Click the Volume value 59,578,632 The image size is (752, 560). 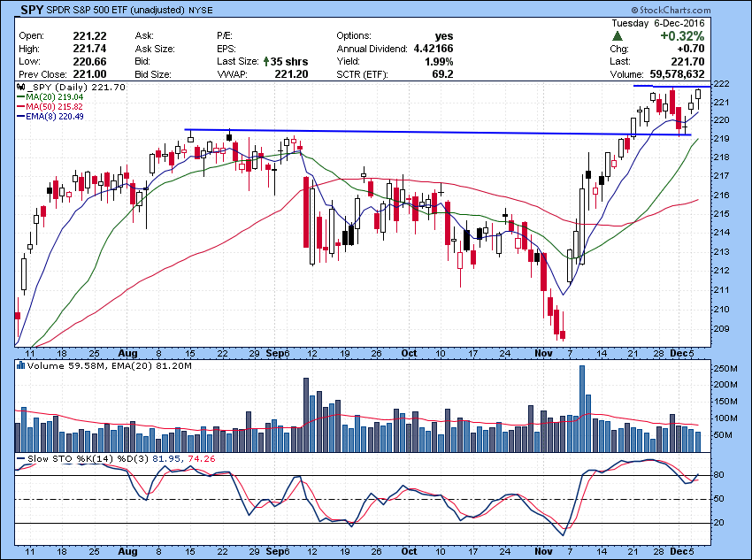677,74
